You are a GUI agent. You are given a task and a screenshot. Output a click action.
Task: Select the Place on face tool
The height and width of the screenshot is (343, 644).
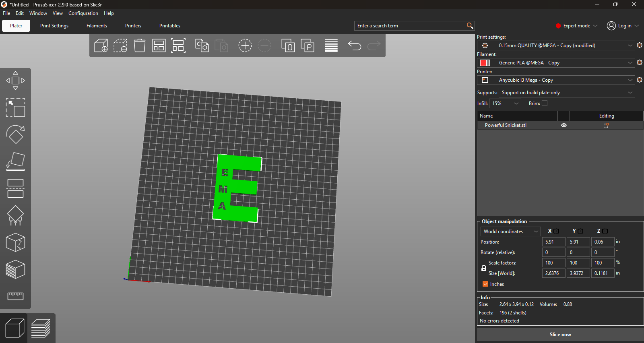[x=15, y=161]
